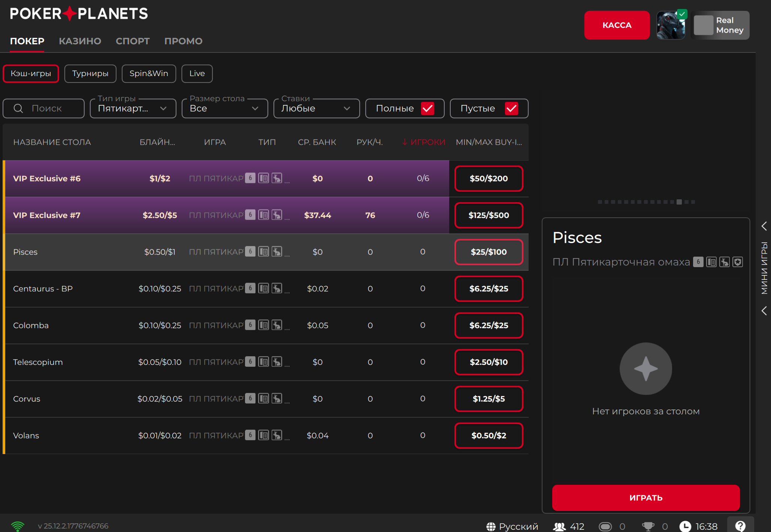This screenshot has width=771, height=532.
Task: Click the trophy tournaments icon in status bar
Action: [648, 526]
